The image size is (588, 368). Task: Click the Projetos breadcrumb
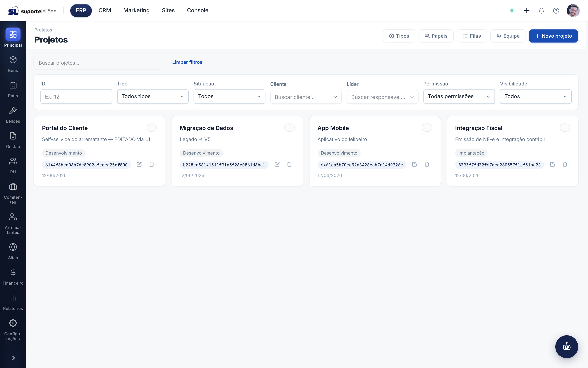tap(43, 30)
